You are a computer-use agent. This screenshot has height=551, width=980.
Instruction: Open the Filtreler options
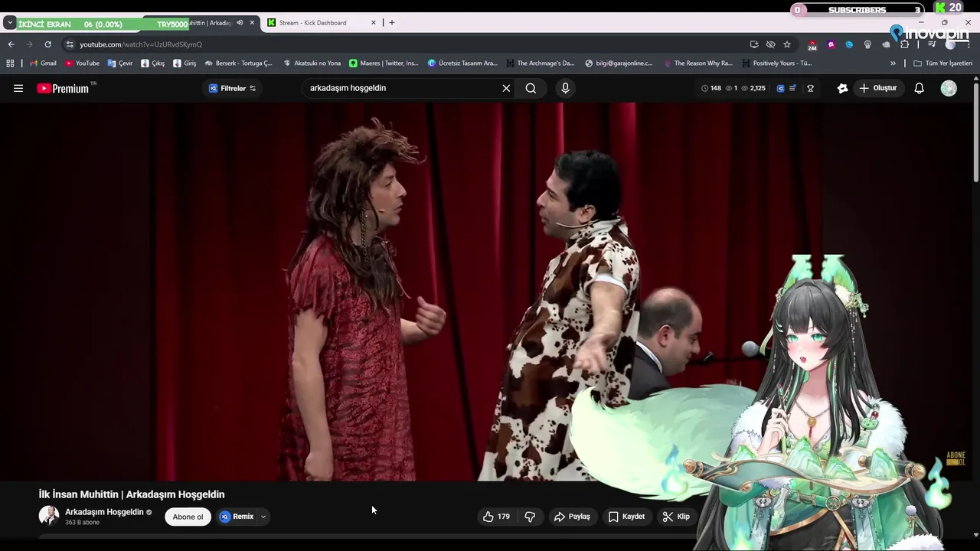coord(233,88)
